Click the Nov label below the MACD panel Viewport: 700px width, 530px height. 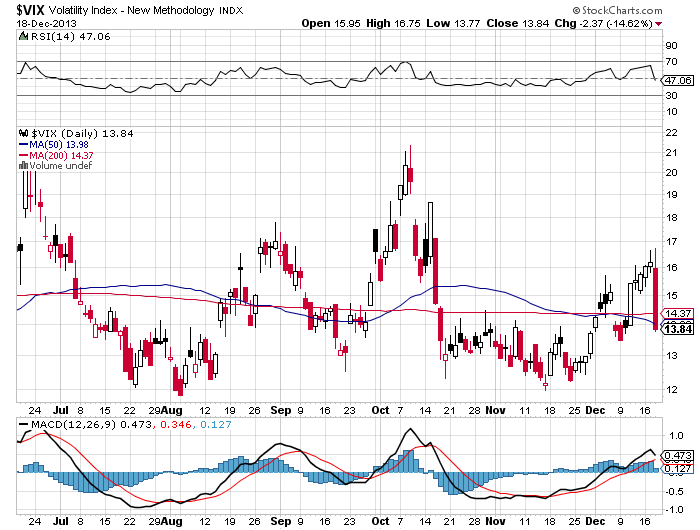point(495,521)
